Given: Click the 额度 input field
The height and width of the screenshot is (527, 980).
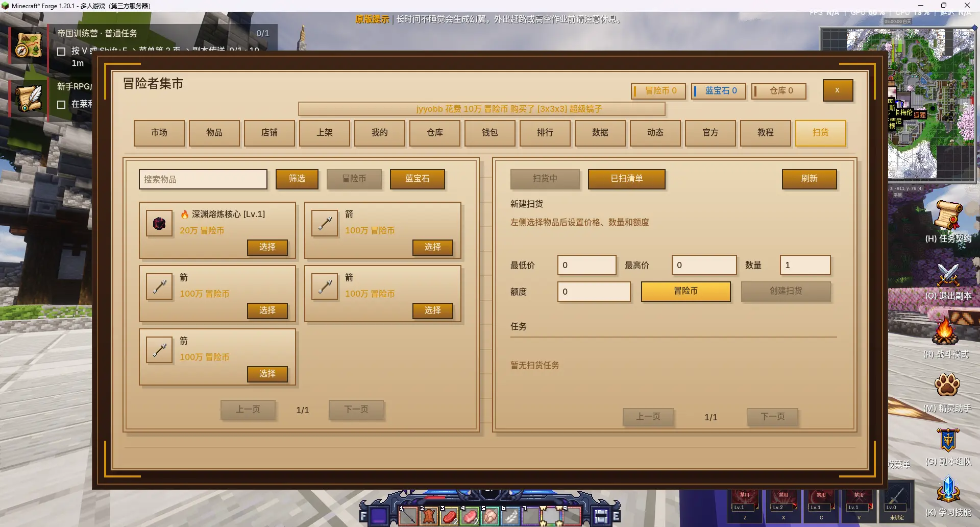Looking at the screenshot, I should [594, 292].
